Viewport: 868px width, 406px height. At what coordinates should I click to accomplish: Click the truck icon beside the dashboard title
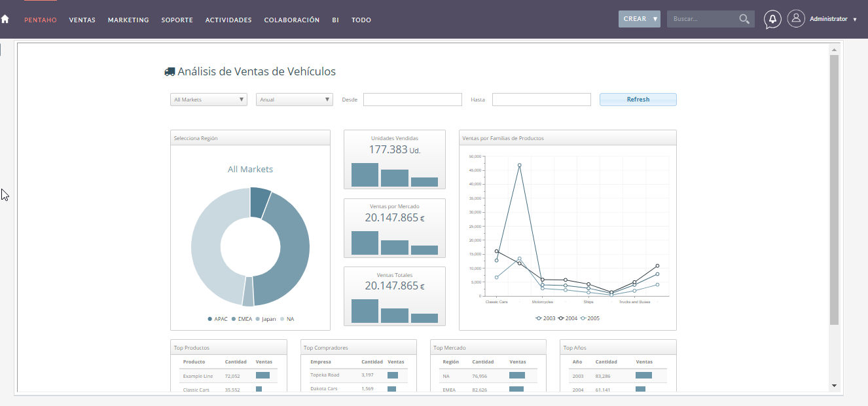pos(170,71)
